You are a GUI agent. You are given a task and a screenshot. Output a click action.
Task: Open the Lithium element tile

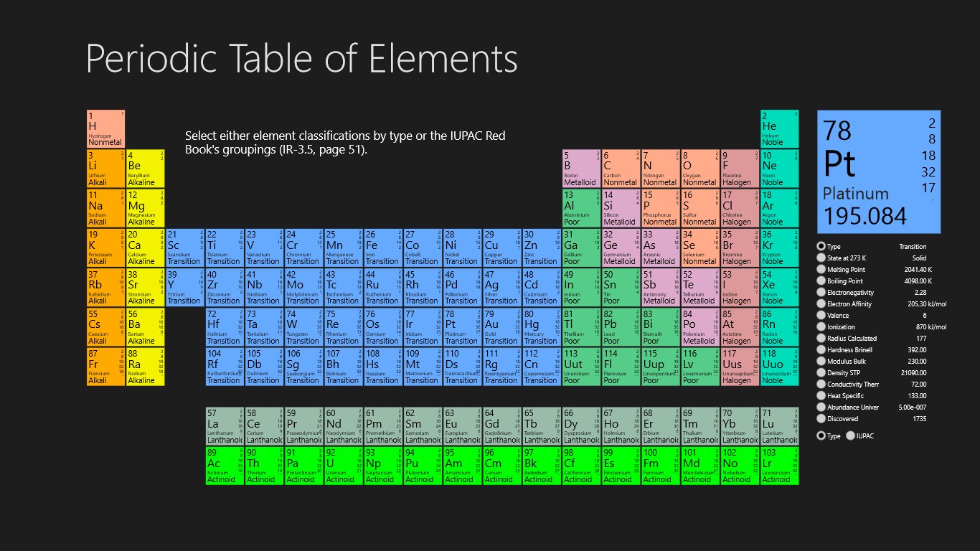click(106, 169)
